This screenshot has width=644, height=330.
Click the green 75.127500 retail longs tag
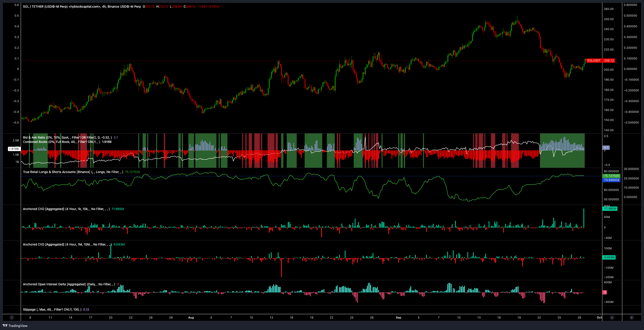pyautogui.click(x=612, y=176)
